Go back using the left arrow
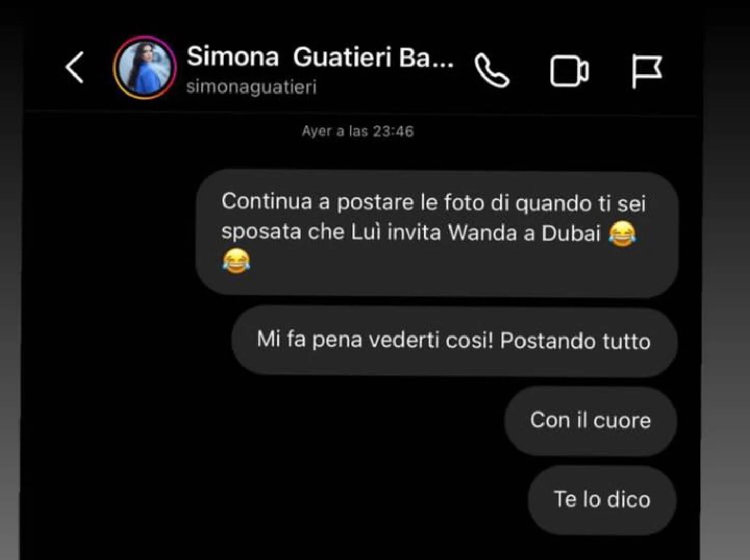The height and width of the screenshot is (560, 750). coord(74,67)
